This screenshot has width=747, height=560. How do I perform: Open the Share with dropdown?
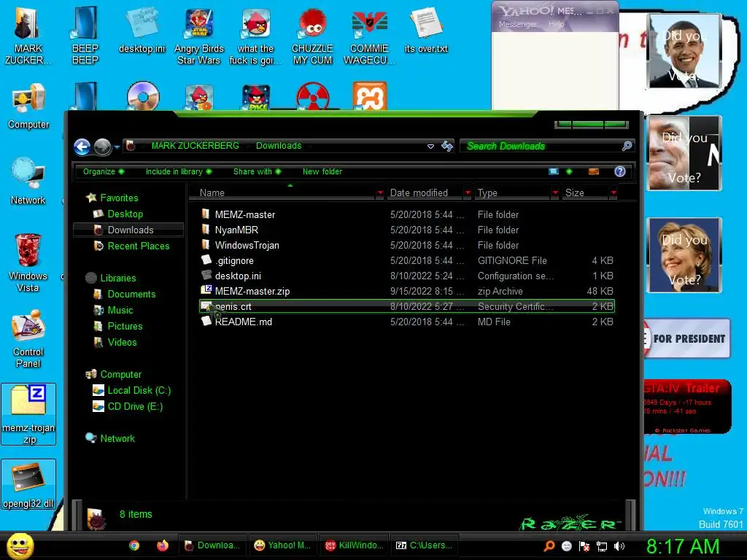pyautogui.click(x=258, y=171)
